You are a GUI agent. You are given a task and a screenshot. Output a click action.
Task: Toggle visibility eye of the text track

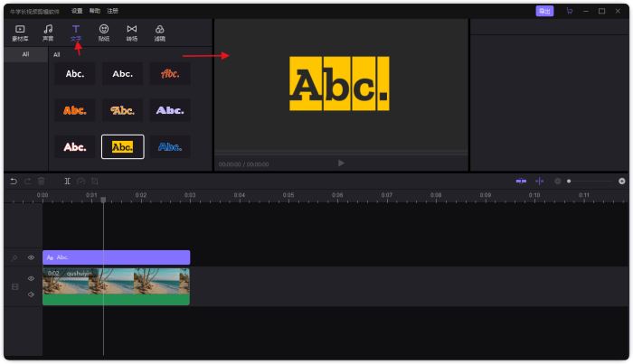tap(31, 257)
